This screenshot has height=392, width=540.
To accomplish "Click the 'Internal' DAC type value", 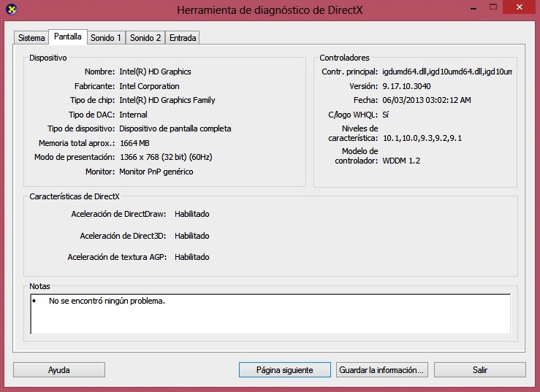I will (133, 115).
